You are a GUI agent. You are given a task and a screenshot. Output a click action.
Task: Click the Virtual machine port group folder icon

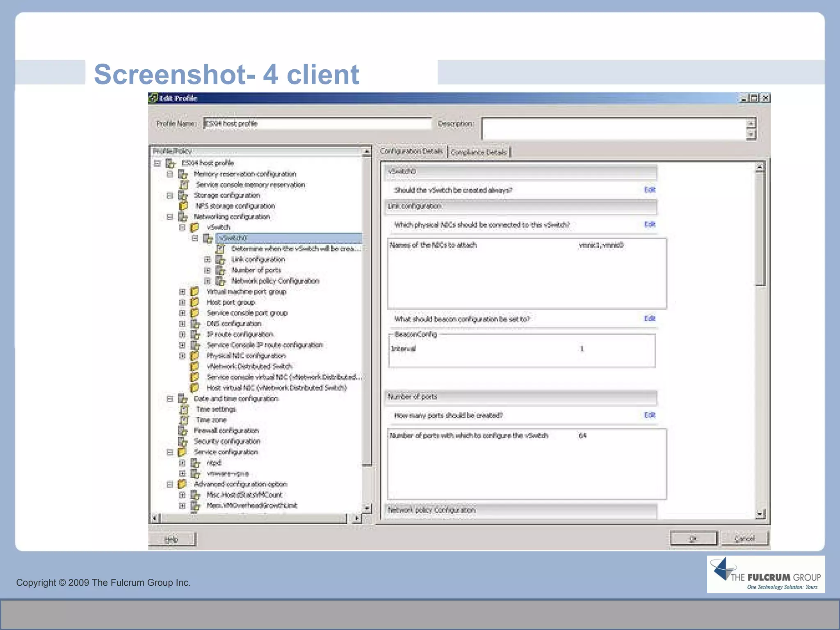(x=195, y=292)
